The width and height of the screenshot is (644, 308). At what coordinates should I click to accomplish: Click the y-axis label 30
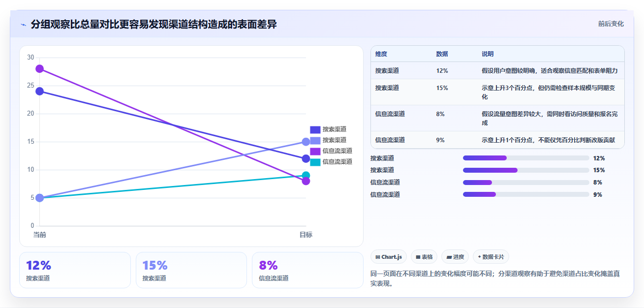point(31,58)
